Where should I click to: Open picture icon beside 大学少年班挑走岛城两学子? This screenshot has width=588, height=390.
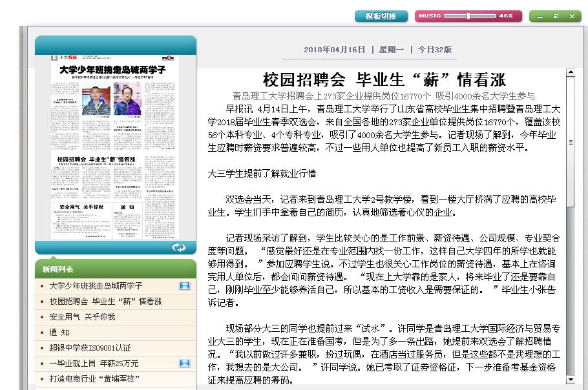point(185,285)
